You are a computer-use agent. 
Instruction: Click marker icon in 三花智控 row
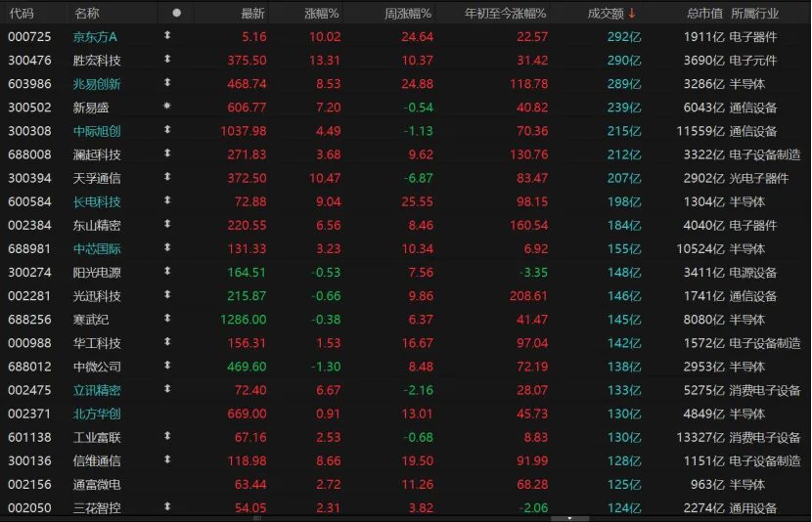tap(167, 506)
